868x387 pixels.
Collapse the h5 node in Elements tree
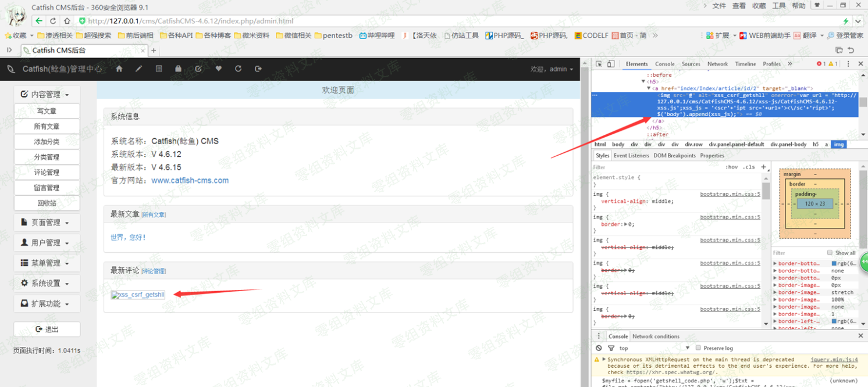point(643,82)
